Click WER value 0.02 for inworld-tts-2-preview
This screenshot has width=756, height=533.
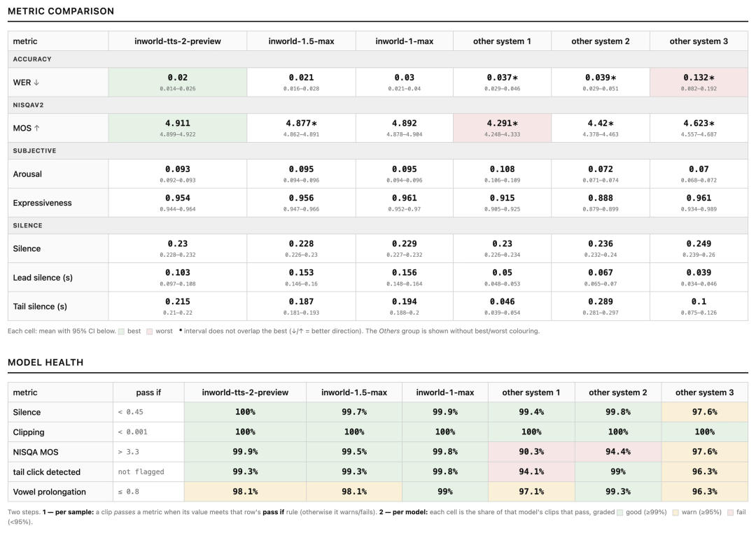point(177,78)
